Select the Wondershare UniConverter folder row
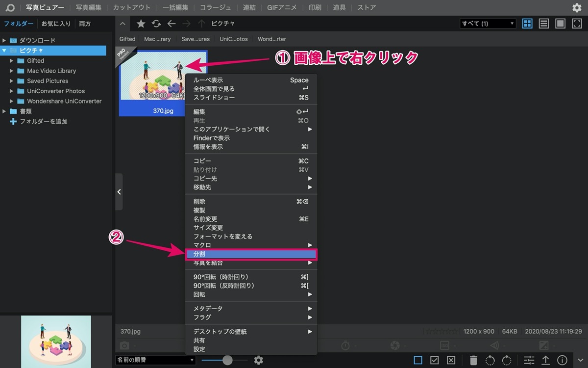Screen dimensions: 588x368 click(x=53, y=101)
